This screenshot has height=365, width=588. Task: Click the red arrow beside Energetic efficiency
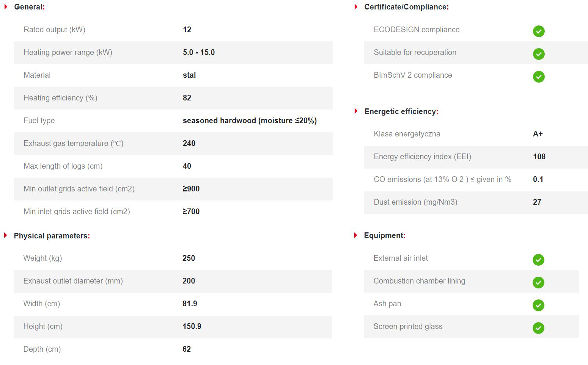tap(356, 111)
